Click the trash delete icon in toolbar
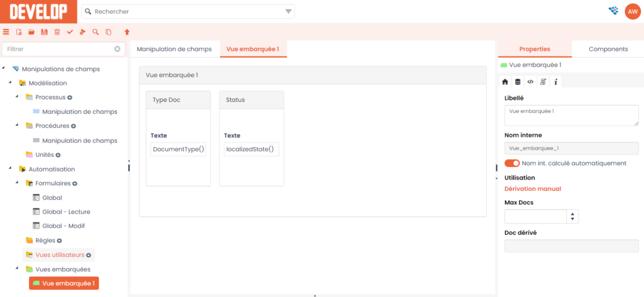 click(57, 31)
